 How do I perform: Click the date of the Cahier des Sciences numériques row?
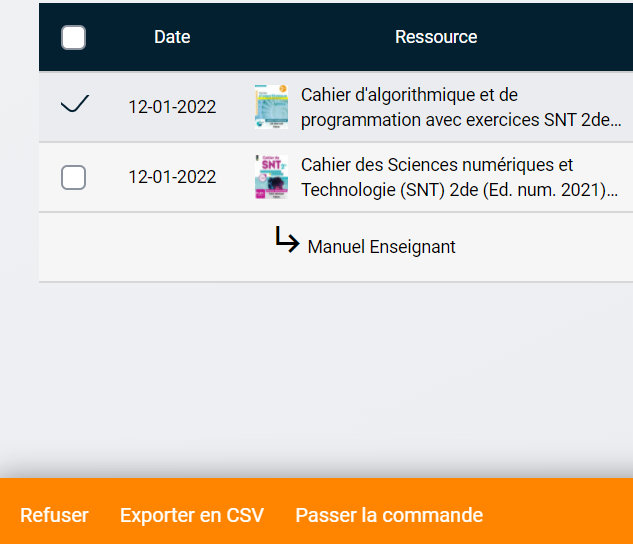click(x=172, y=177)
